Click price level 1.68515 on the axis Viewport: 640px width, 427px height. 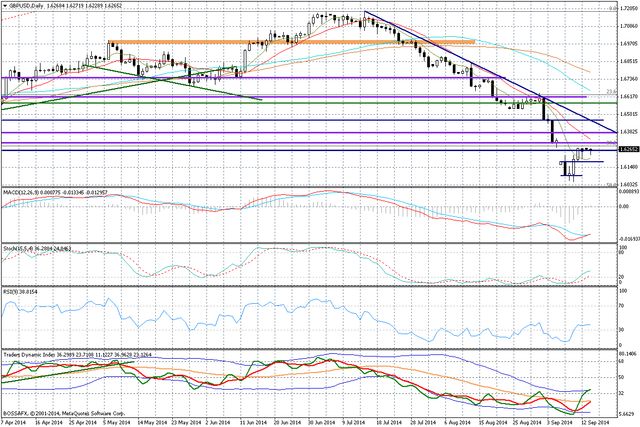click(x=629, y=61)
